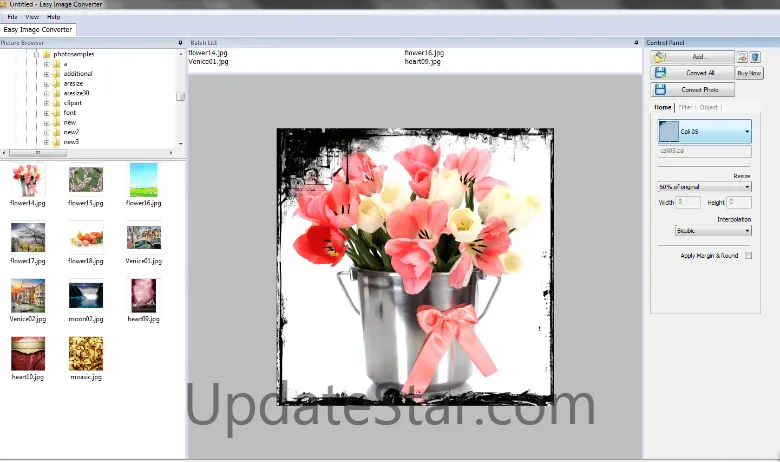Open the Cali 05 frame dropdown
The width and height of the screenshot is (780, 462).
704,131
